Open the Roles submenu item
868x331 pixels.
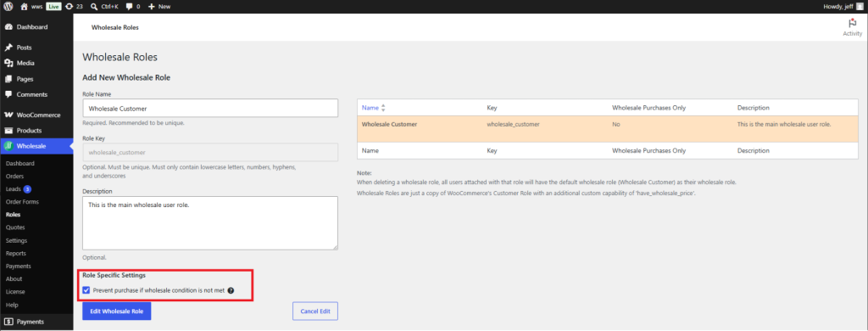pyautogui.click(x=12, y=215)
